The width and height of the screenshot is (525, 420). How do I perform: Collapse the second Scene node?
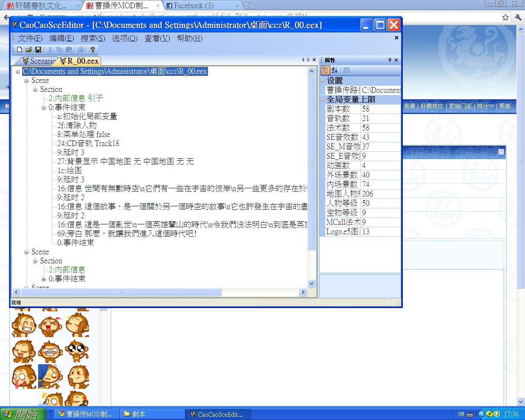click(x=26, y=252)
